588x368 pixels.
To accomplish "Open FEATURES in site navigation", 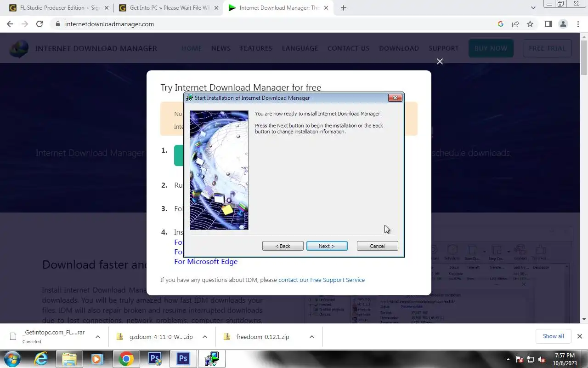I will tap(256, 48).
